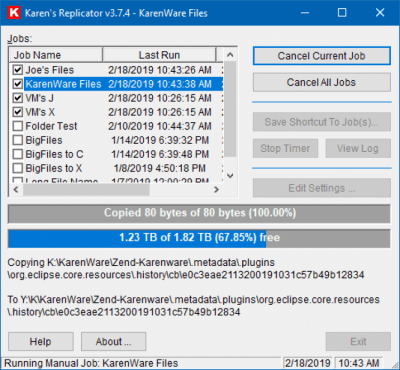
Task: Click the 1.23 TB free disk space bar
Action: click(x=199, y=238)
